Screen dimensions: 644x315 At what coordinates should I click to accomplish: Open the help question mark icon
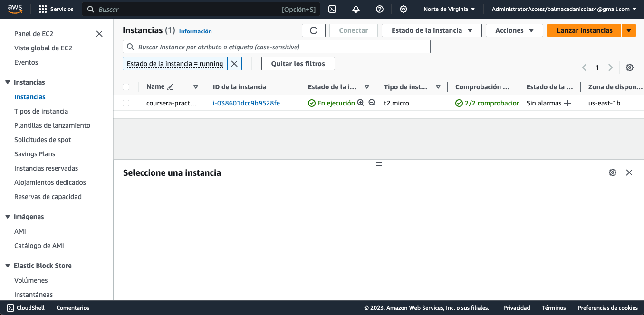coord(380,9)
